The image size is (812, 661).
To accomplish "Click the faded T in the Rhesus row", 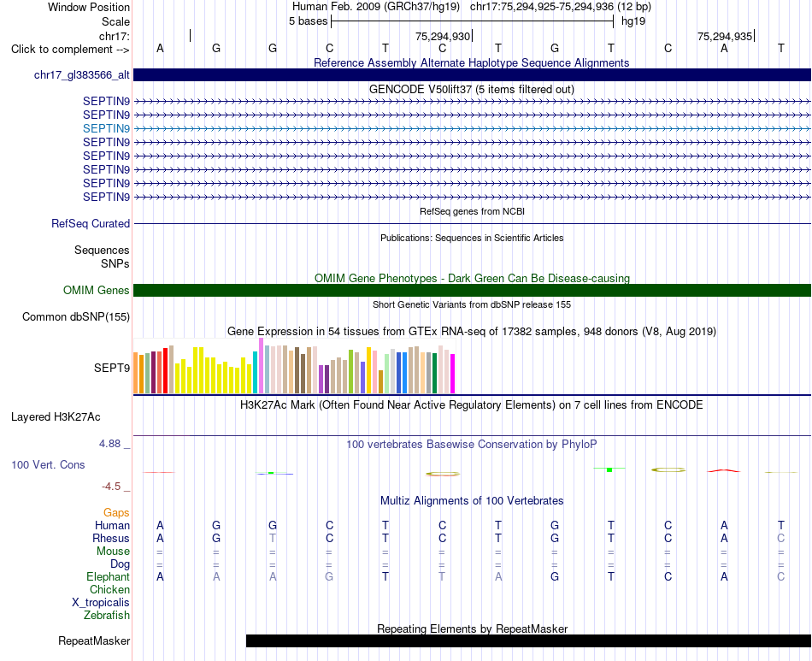I will point(273,538).
